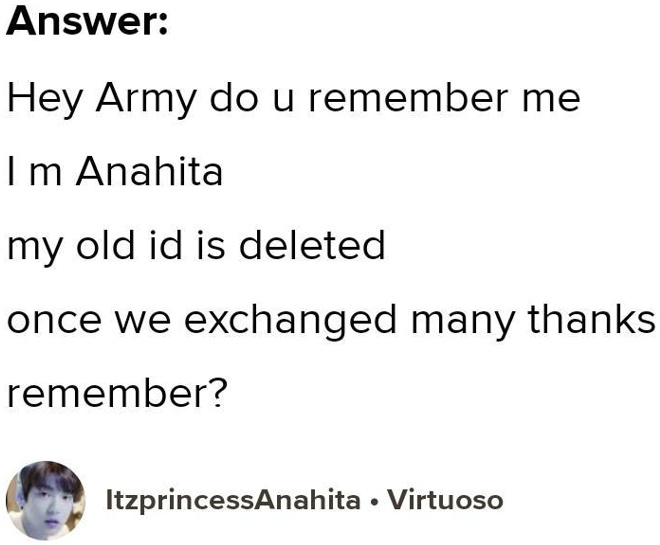Click the word 'thanks' in the answer

click(x=592, y=319)
